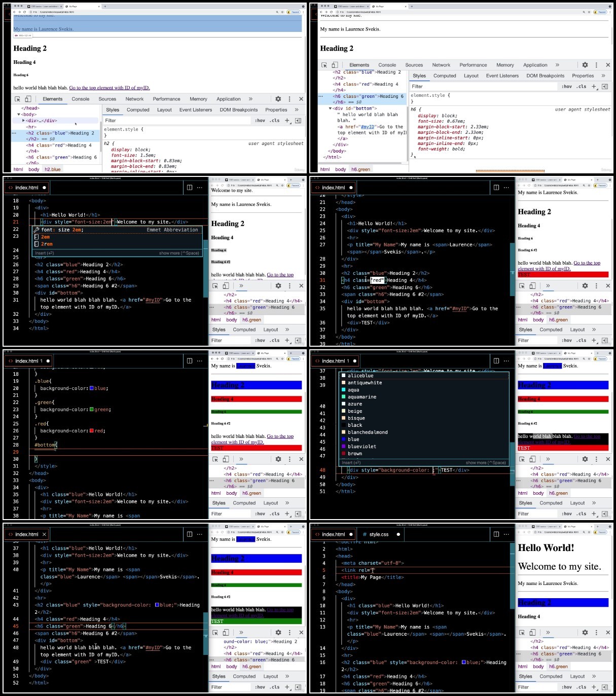
Task: Device toolbar icon in DevTools beside #bottom rule editor
Action: [x=226, y=459]
